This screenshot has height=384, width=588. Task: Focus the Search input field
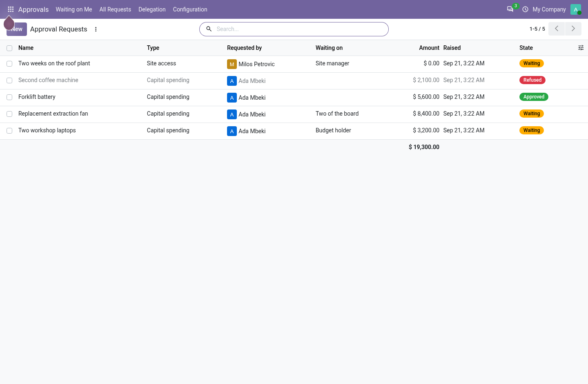pyautogui.click(x=300, y=29)
